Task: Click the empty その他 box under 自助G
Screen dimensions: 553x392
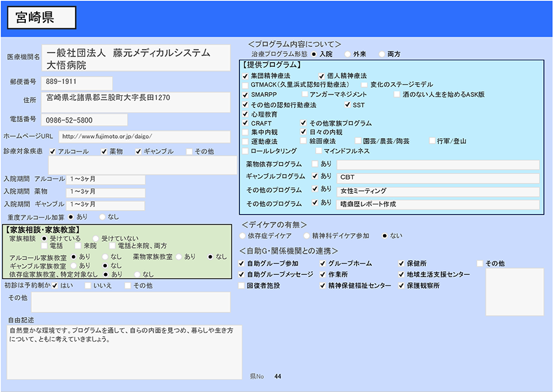Action: pyautogui.click(x=514, y=292)
